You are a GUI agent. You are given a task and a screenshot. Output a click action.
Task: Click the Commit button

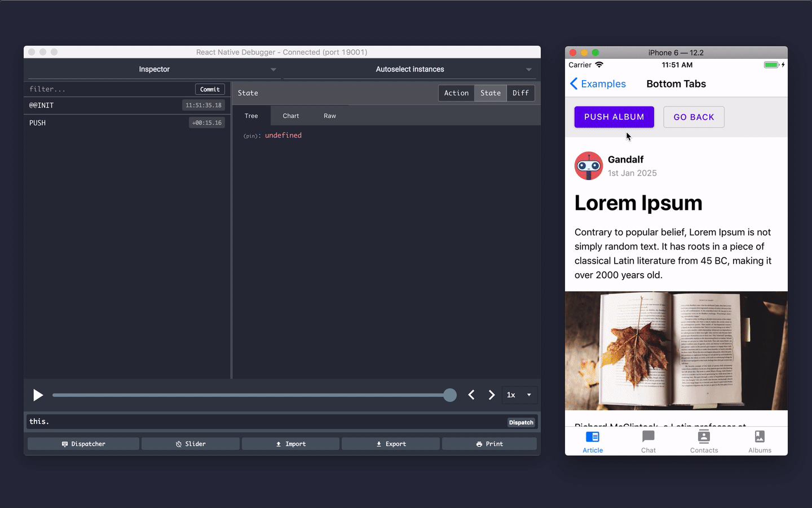[210, 89]
